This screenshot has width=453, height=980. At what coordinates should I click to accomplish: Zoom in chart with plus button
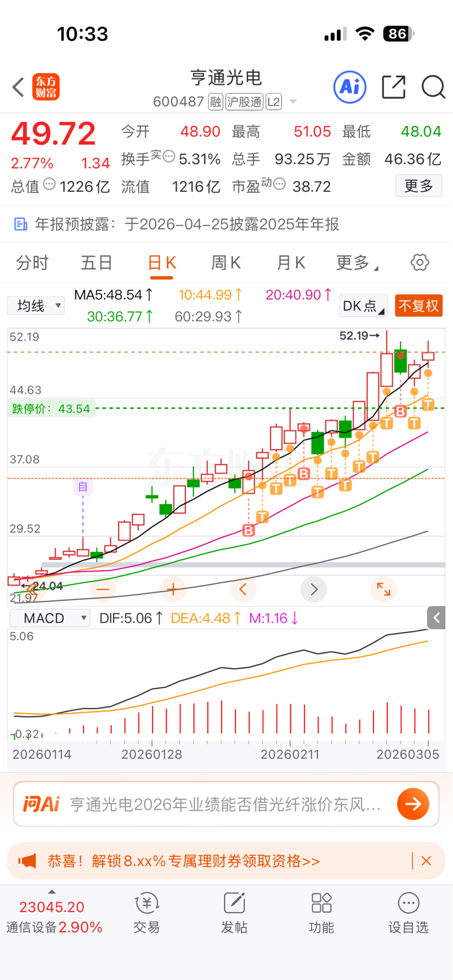[x=173, y=589]
